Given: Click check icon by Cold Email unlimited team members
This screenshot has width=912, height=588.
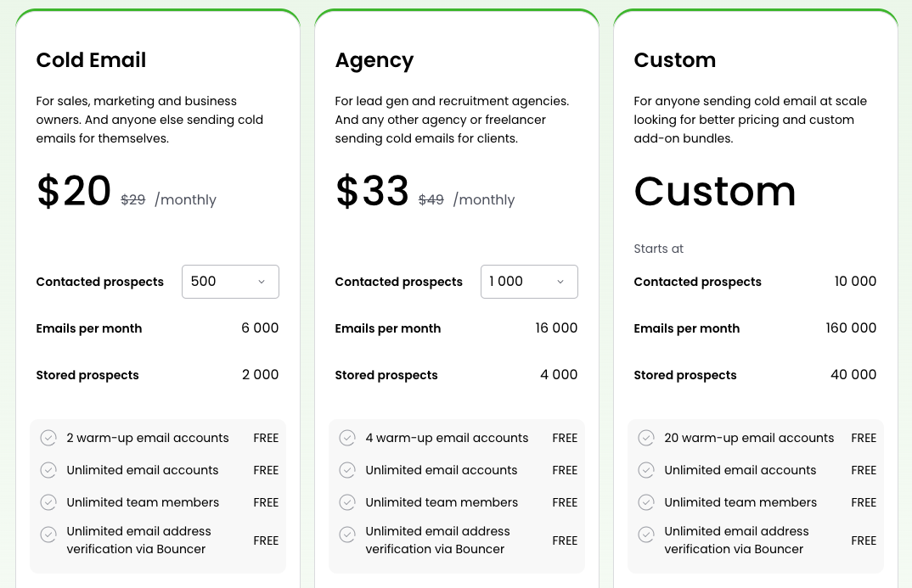Looking at the screenshot, I should [x=48, y=502].
